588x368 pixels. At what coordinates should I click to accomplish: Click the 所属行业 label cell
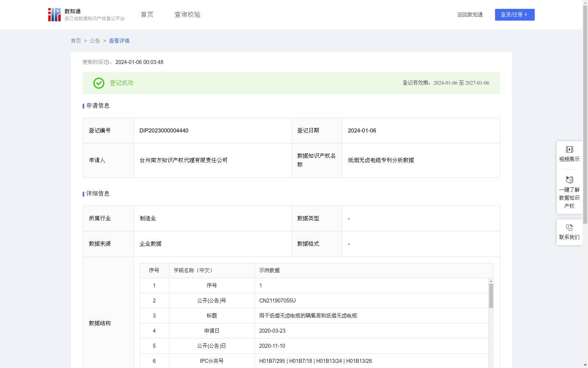pos(108,219)
